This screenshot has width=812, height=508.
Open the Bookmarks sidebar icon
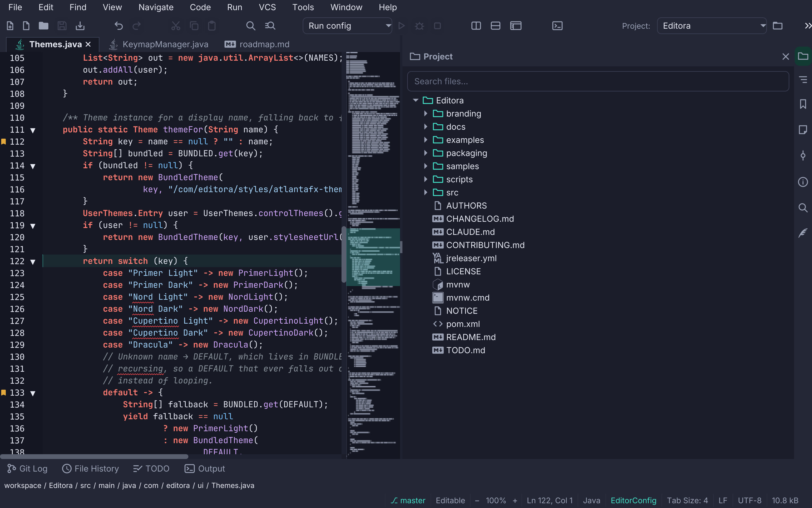[x=803, y=104]
